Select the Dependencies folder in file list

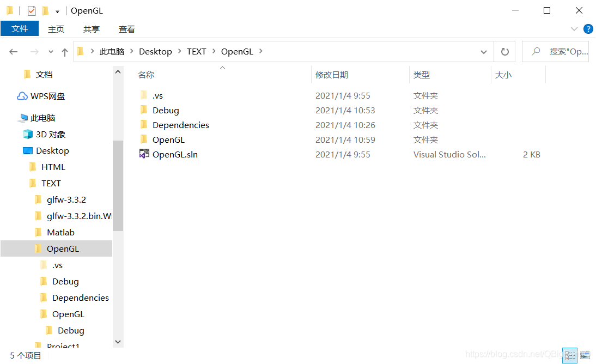tap(181, 125)
